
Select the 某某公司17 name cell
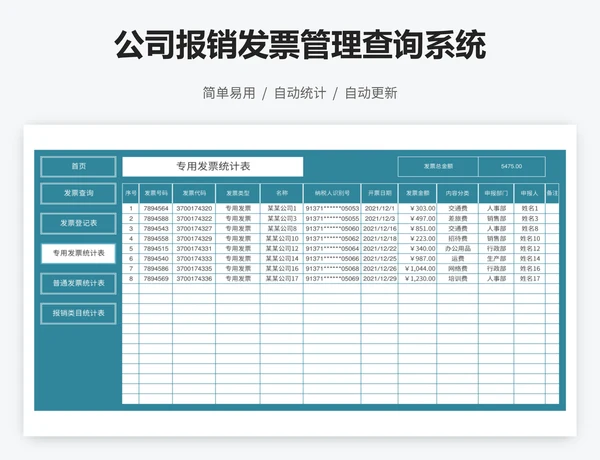pyautogui.click(x=282, y=279)
